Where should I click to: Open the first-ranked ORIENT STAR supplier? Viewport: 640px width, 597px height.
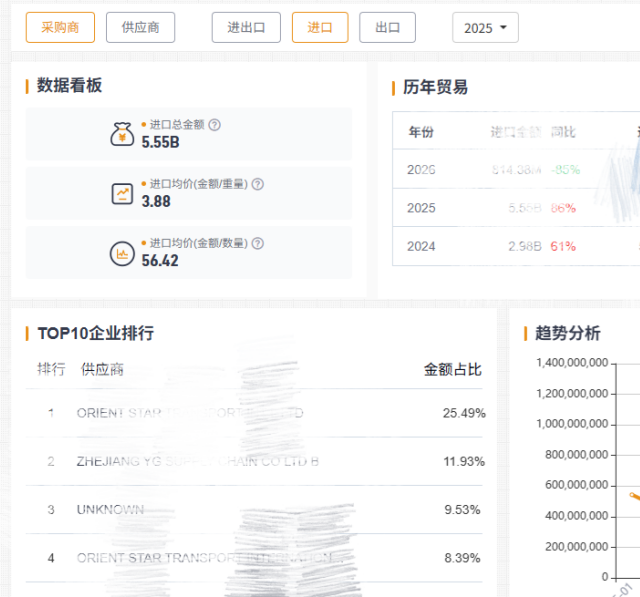tap(190, 413)
